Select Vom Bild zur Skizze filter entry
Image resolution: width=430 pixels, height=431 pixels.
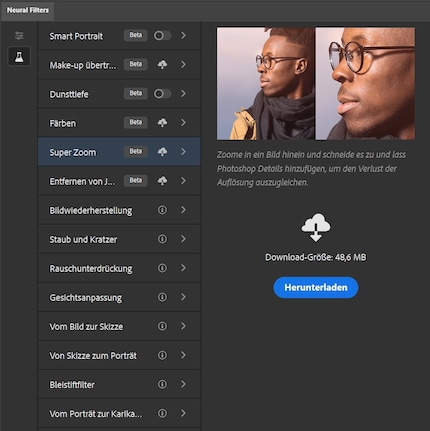[119, 326]
